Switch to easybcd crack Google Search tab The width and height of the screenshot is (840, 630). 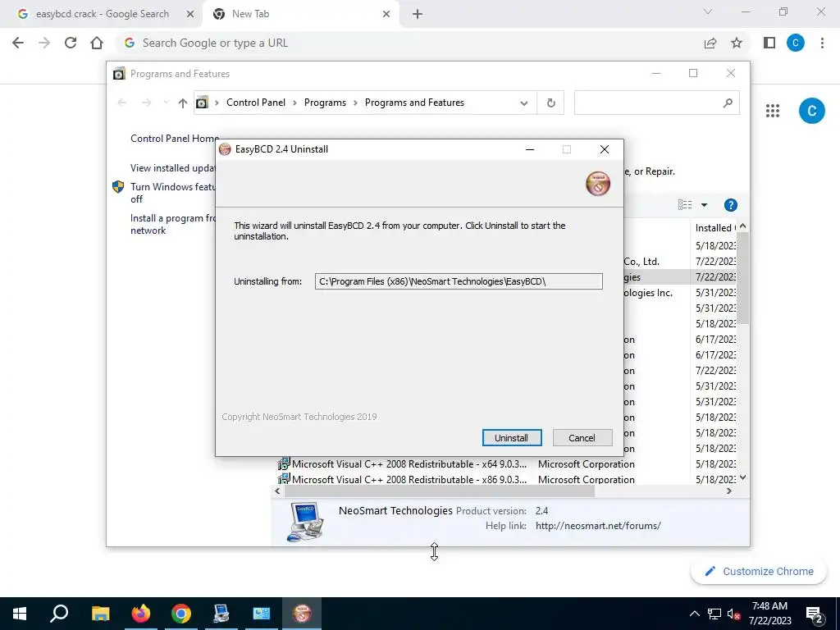click(x=102, y=14)
